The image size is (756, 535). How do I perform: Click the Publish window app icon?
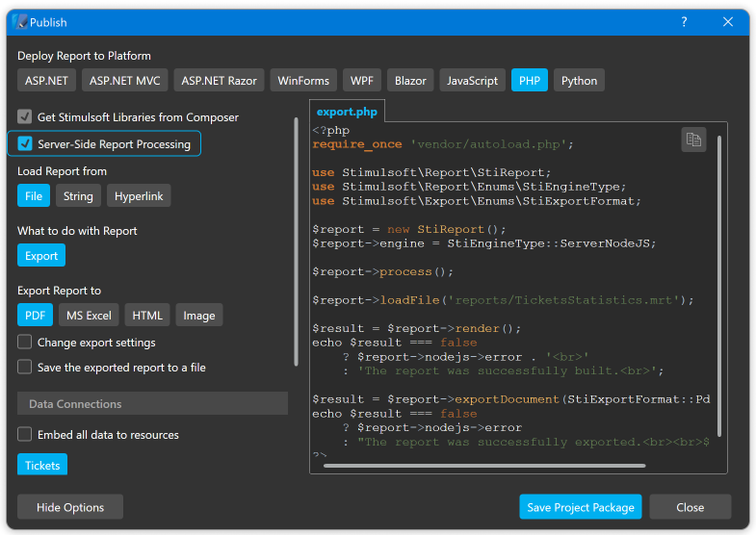[20, 22]
